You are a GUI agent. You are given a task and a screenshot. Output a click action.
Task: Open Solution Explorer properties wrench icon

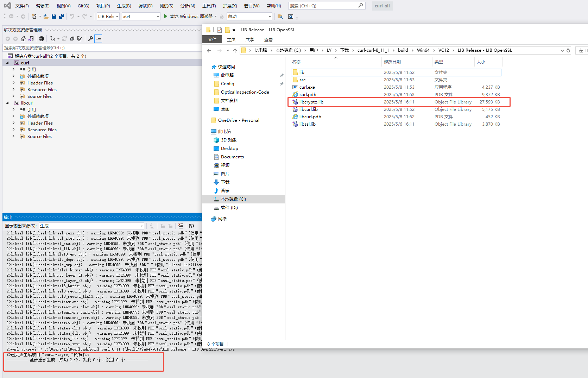(x=90, y=39)
